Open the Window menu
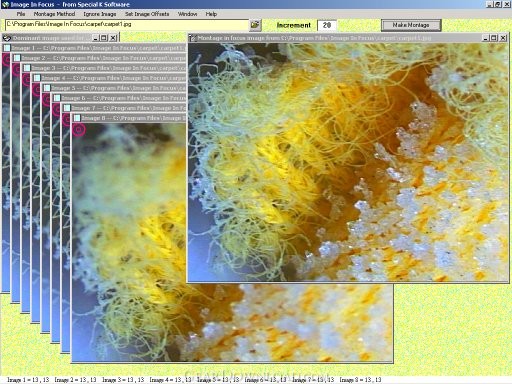This screenshot has height=384, width=512. click(187, 14)
